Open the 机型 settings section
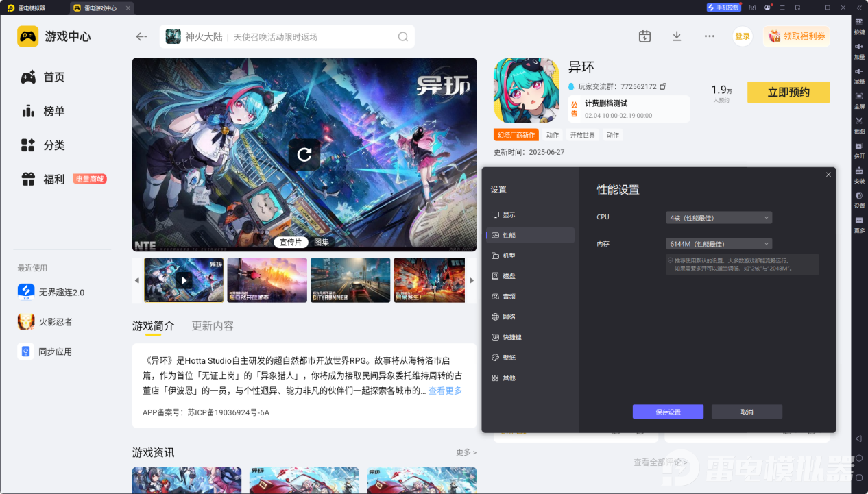Screen dimensions: 868x494 [x=530, y=256]
